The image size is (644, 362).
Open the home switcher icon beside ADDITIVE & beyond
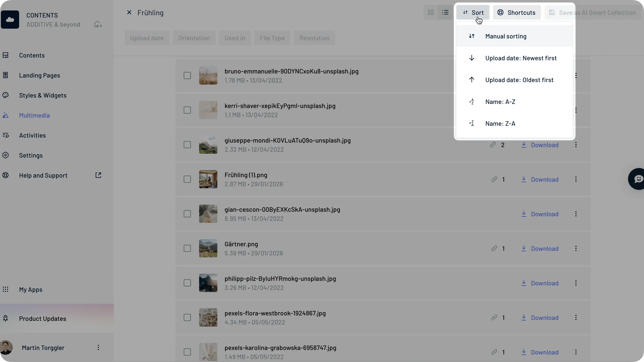tap(98, 24)
